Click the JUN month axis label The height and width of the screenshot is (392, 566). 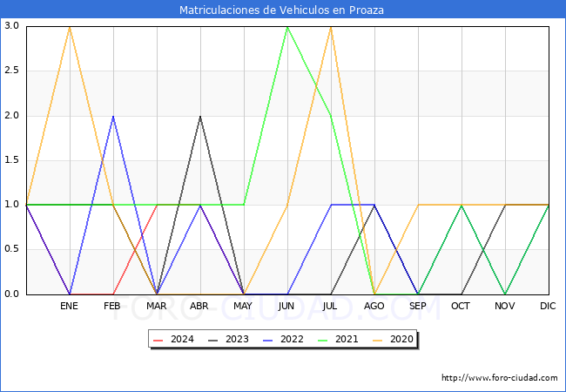286,306
